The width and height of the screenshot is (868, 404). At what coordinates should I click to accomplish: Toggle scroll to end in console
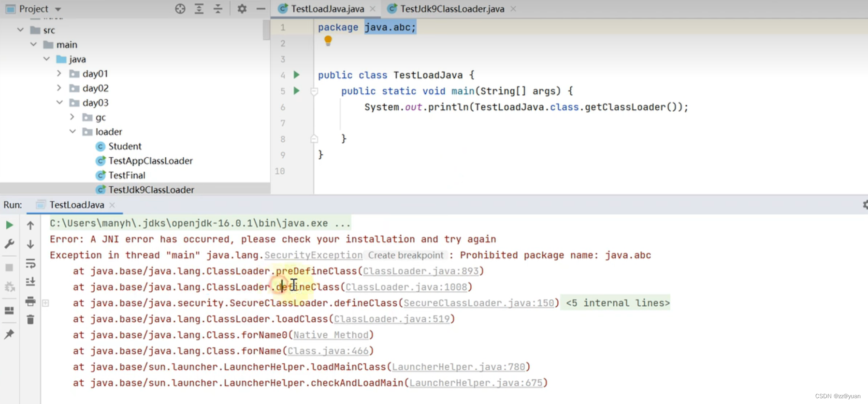30,282
